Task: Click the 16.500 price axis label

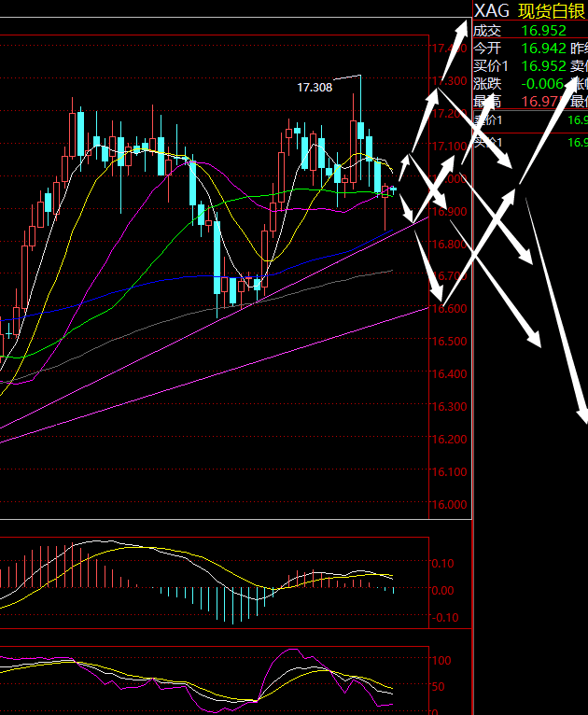Action: point(449,341)
